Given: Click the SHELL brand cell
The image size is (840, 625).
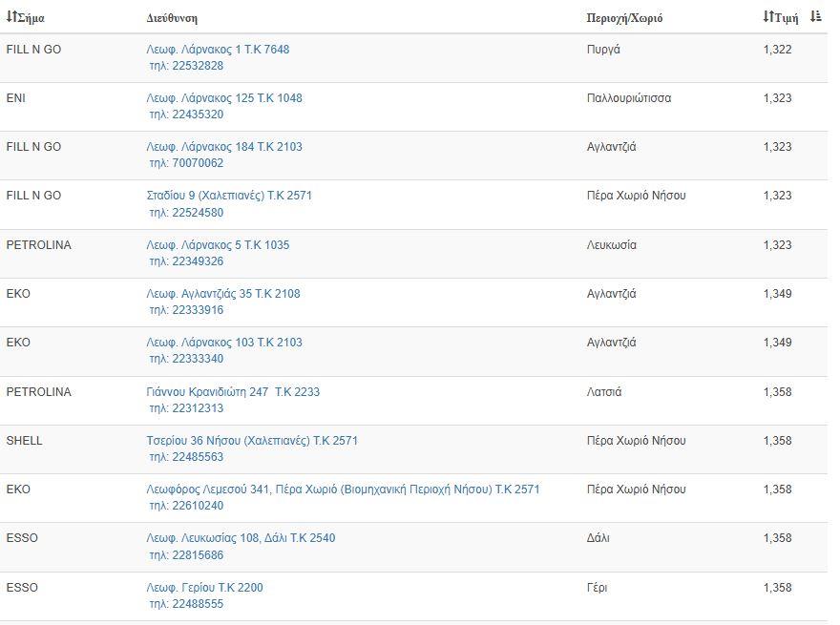Looking at the screenshot, I should [25, 441].
